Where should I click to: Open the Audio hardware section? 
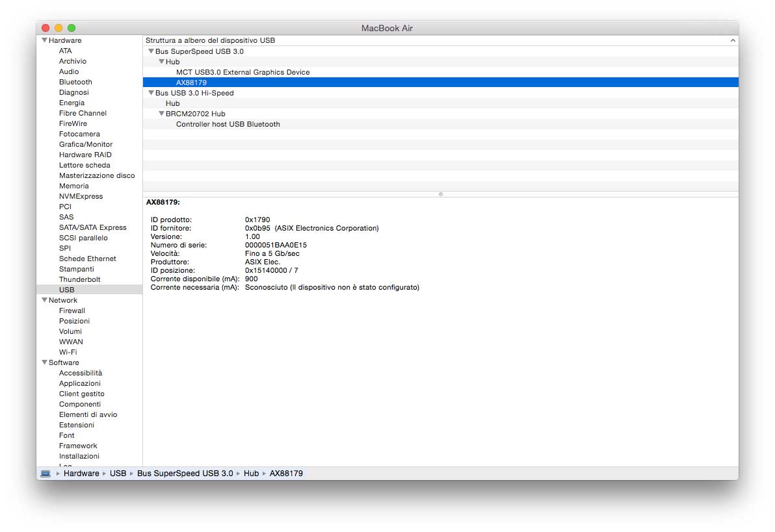point(69,71)
